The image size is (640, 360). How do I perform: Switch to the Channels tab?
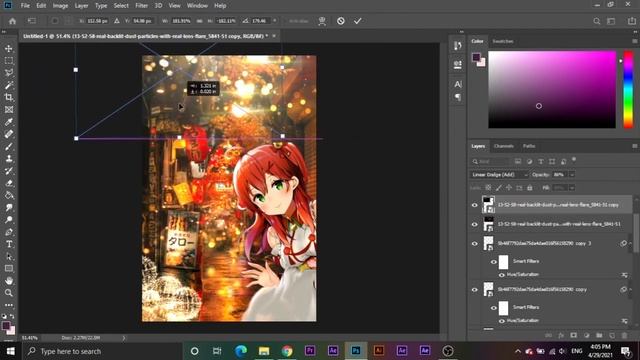point(504,146)
